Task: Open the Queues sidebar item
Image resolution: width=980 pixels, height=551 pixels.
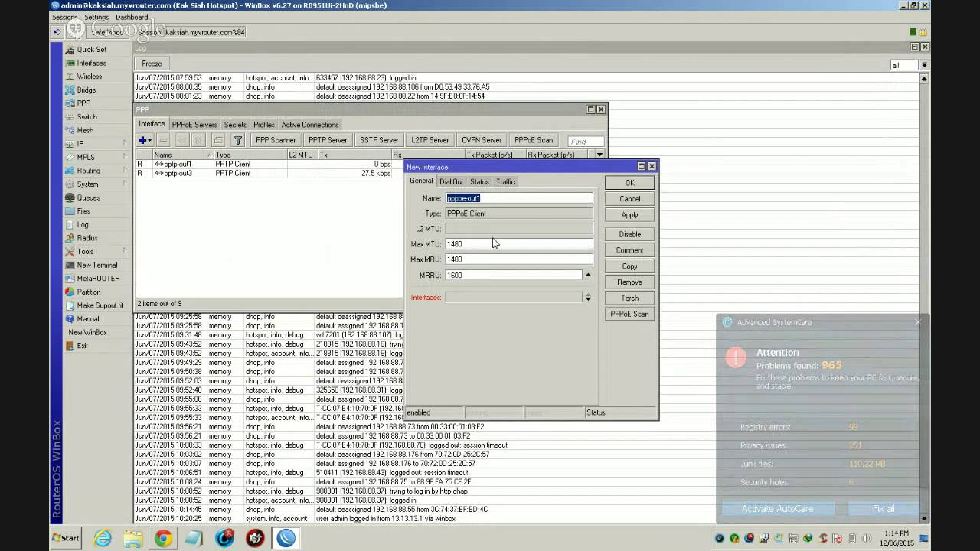Action: point(88,197)
